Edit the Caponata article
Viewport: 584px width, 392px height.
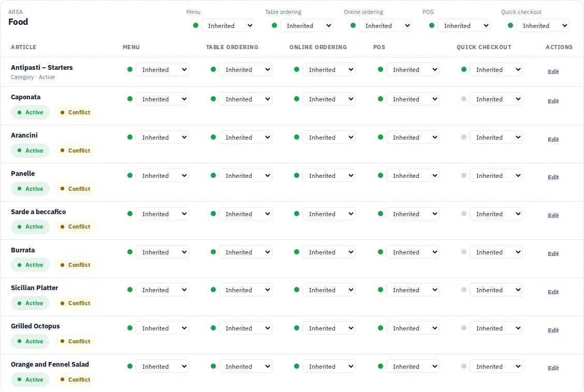[x=553, y=101]
